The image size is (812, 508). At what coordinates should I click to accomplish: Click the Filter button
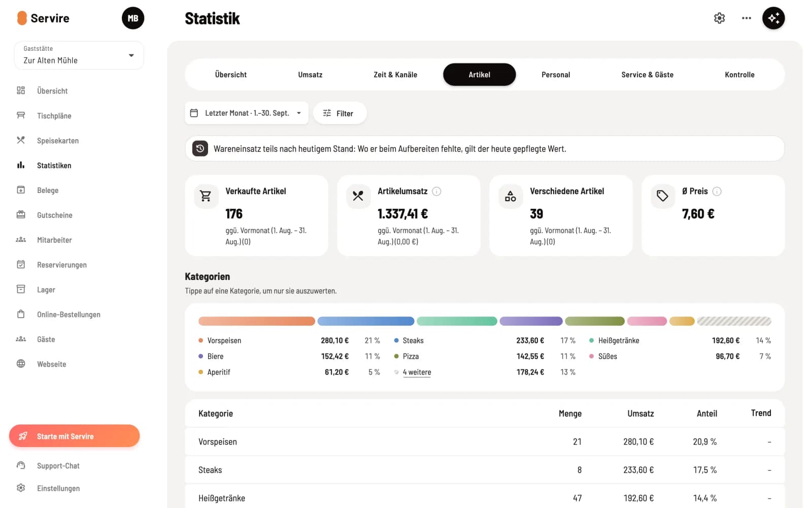[x=340, y=113]
